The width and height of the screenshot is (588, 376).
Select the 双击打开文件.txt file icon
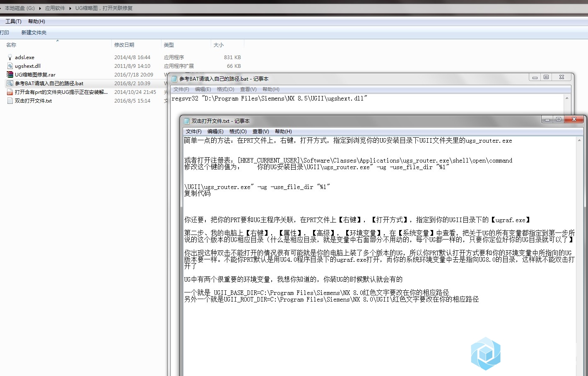click(10, 101)
